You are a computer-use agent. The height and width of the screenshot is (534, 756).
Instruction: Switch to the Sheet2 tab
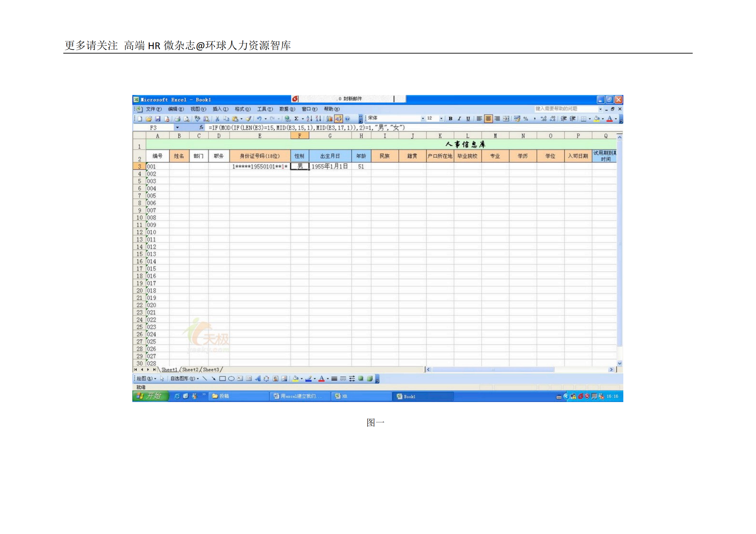pos(190,369)
